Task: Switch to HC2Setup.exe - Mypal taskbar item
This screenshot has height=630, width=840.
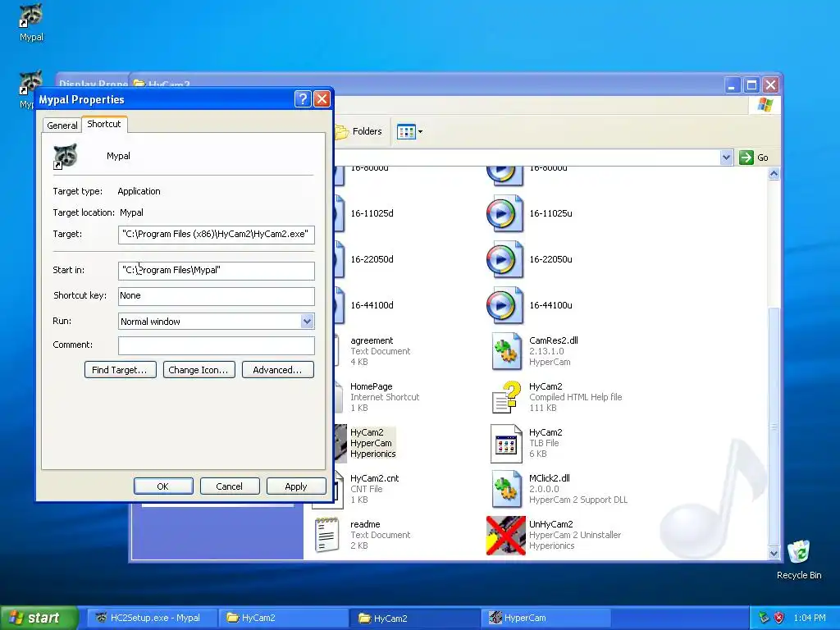Action: pyautogui.click(x=152, y=618)
